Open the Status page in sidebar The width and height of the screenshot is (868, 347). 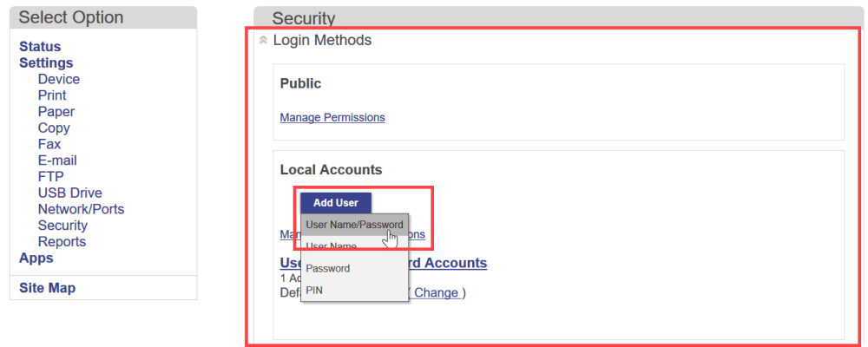pos(40,47)
